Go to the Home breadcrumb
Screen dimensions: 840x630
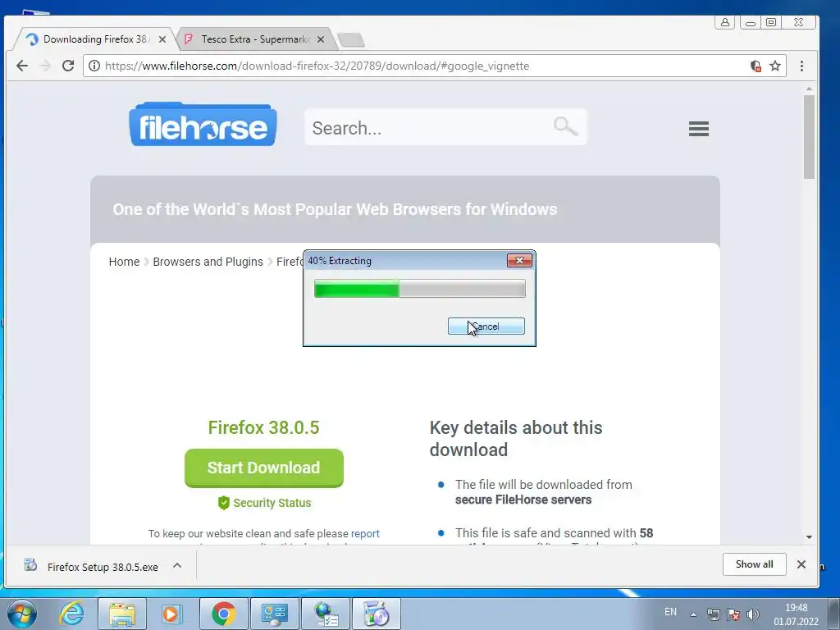click(124, 262)
